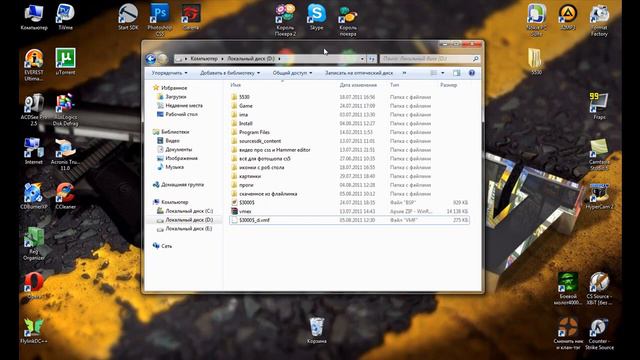Launch the Acronis True Image 11.0 shortcut

point(65,154)
